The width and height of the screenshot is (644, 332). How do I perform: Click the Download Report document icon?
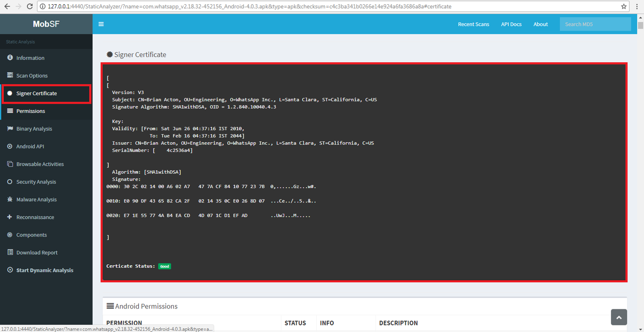point(10,252)
